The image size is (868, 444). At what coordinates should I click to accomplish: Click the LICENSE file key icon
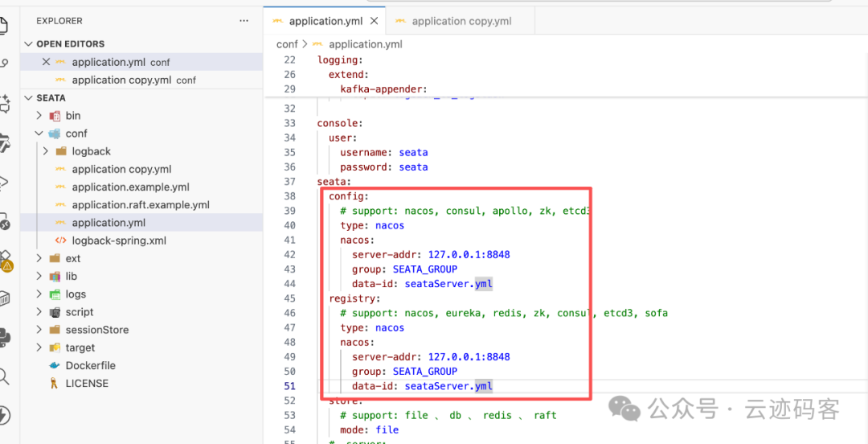pos(55,384)
